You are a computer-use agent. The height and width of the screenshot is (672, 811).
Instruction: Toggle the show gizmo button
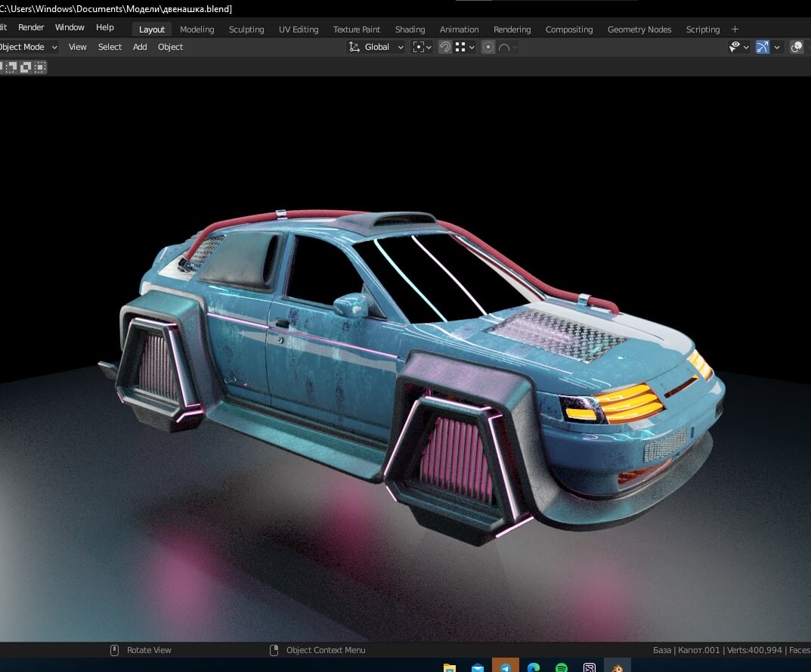pyautogui.click(x=763, y=47)
